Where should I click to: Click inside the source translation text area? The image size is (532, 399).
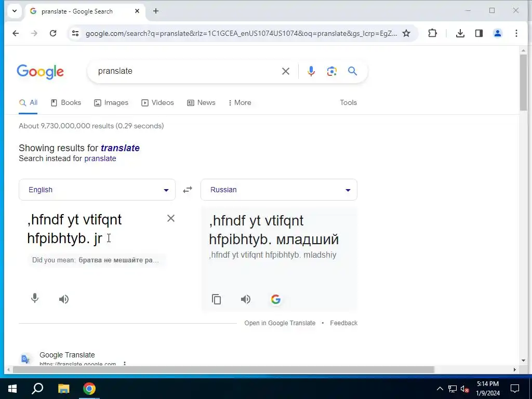coord(91,229)
